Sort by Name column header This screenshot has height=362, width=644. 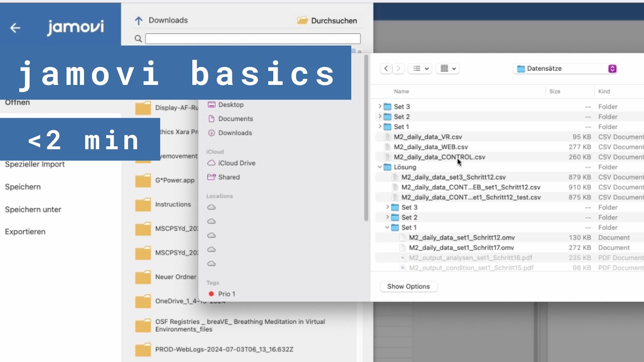(x=401, y=92)
